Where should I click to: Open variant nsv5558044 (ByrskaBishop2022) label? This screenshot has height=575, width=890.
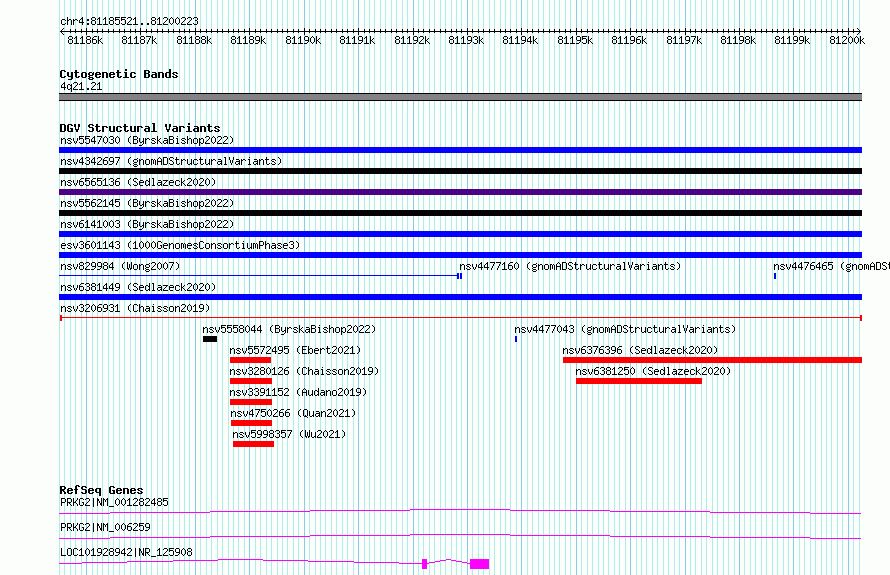point(289,329)
